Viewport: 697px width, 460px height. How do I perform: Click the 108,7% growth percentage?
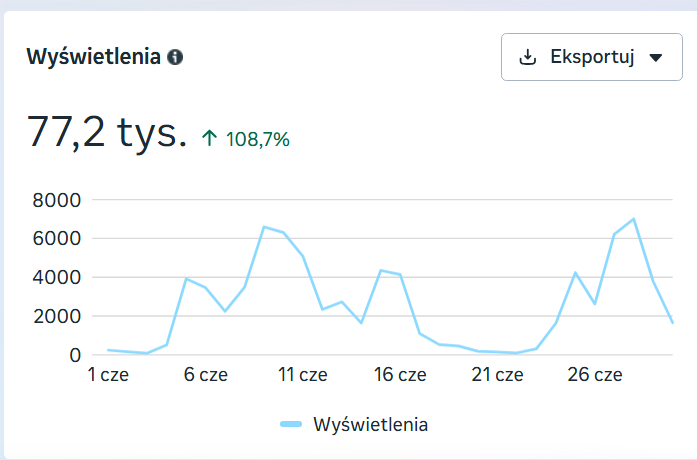(258, 139)
